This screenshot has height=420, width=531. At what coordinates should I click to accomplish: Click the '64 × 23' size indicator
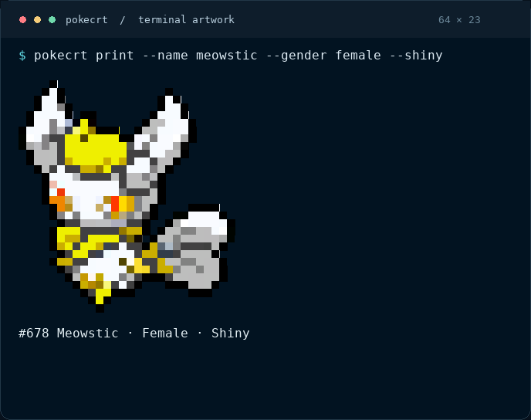click(459, 20)
